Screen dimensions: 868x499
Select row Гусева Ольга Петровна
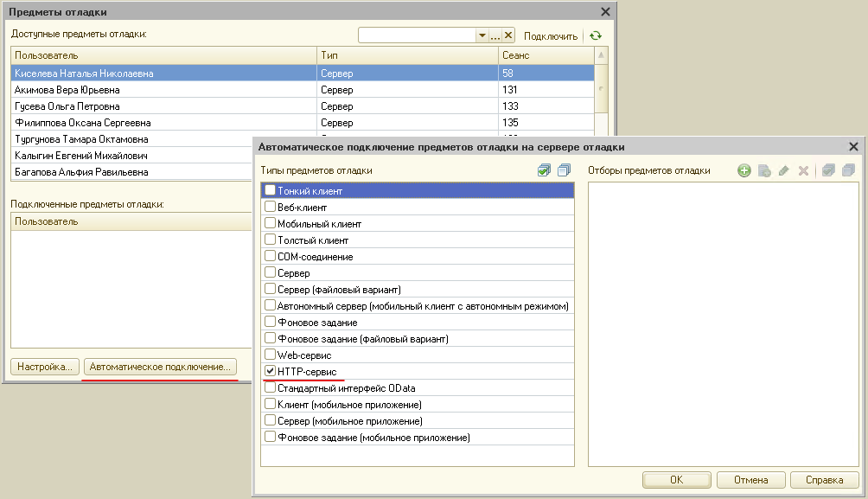click(303, 106)
